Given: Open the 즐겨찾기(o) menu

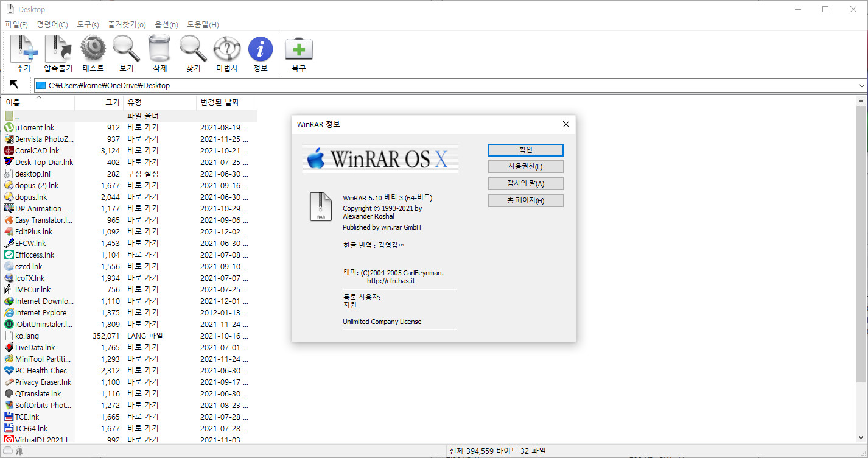Looking at the screenshot, I should click(x=127, y=24).
